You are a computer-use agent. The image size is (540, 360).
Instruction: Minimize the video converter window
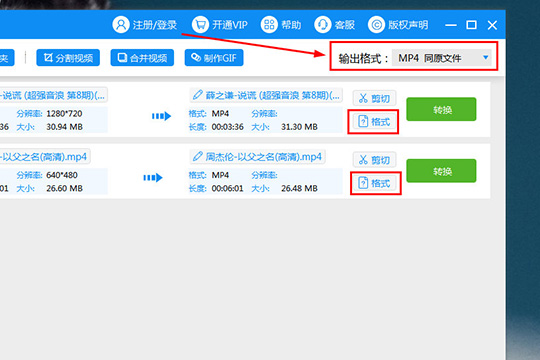coord(450,25)
